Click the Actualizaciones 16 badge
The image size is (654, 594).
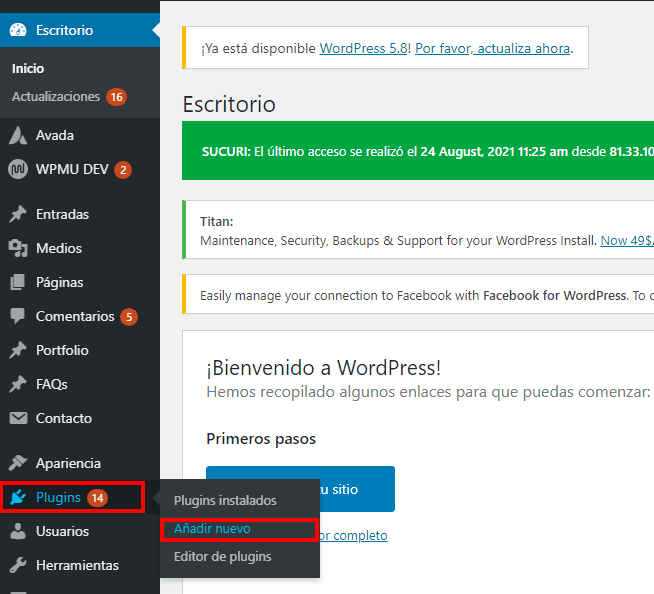[x=116, y=97]
